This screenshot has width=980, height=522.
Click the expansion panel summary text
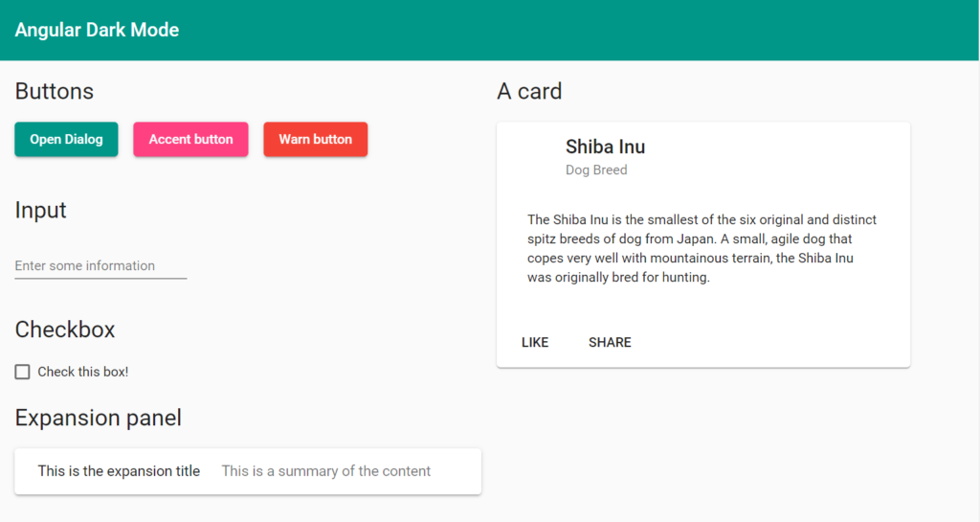pyautogui.click(x=325, y=471)
